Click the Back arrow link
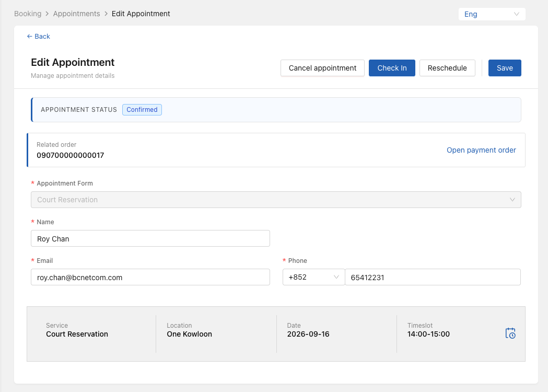The height and width of the screenshot is (392, 548). coord(39,37)
